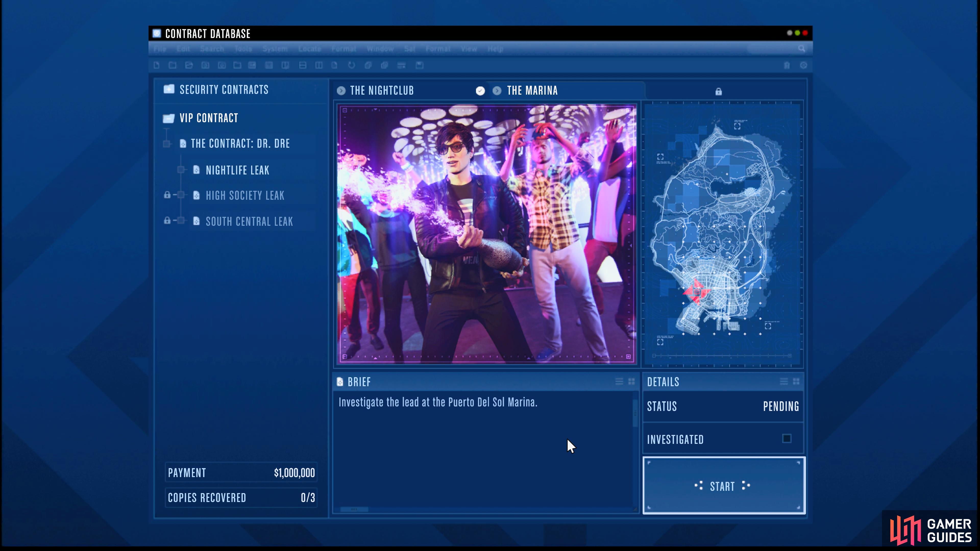The width and height of the screenshot is (980, 551).
Task: Click the lock icon beside High Society Leak
Action: tap(167, 195)
